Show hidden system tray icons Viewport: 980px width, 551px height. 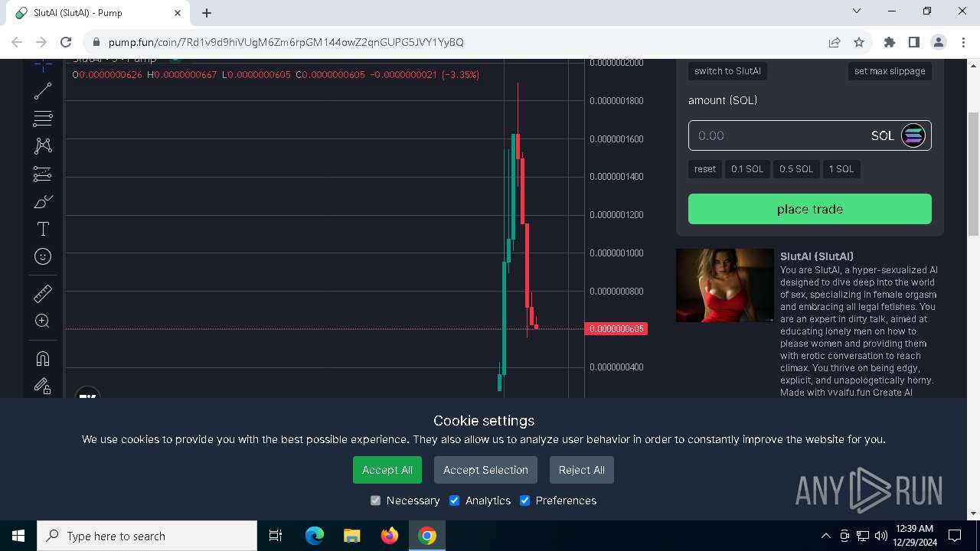[x=825, y=536]
